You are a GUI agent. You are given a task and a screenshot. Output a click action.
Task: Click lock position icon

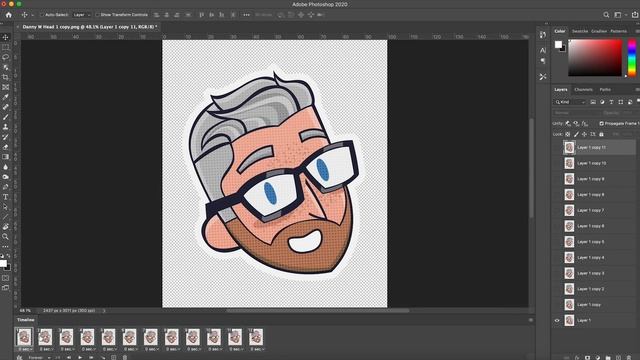(584, 134)
